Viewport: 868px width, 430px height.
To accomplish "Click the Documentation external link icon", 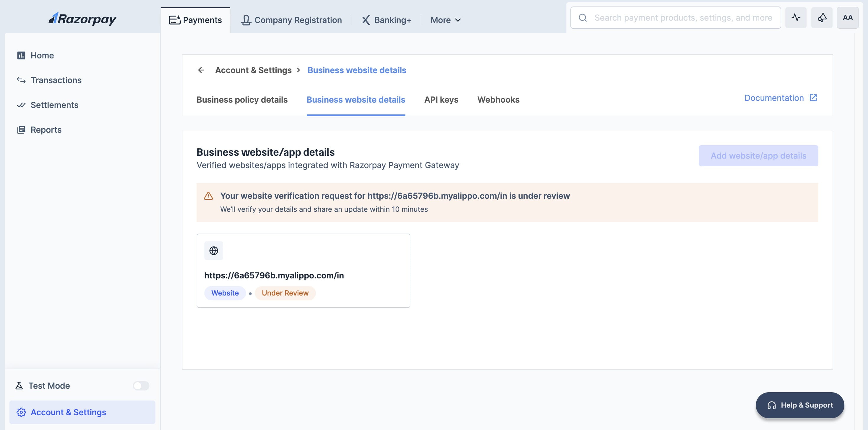I will [x=813, y=98].
